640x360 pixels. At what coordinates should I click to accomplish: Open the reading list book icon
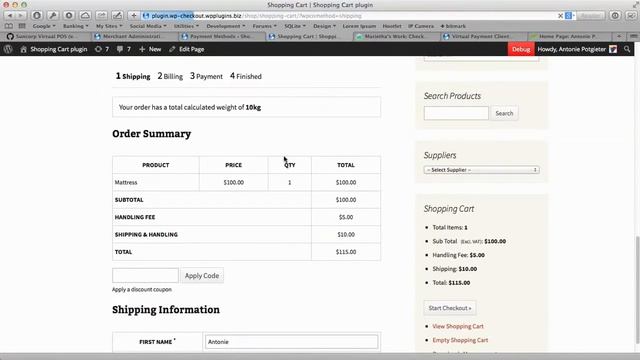tap(9, 26)
